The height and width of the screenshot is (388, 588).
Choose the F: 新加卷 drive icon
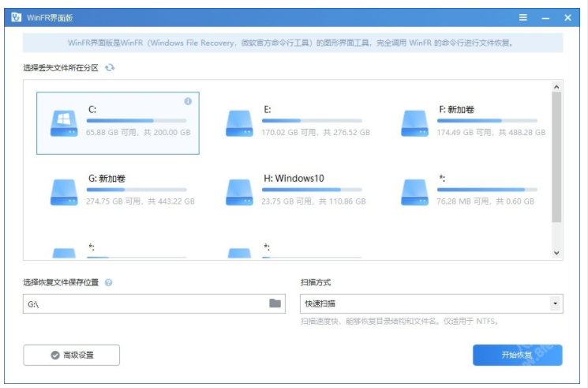coord(414,122)
